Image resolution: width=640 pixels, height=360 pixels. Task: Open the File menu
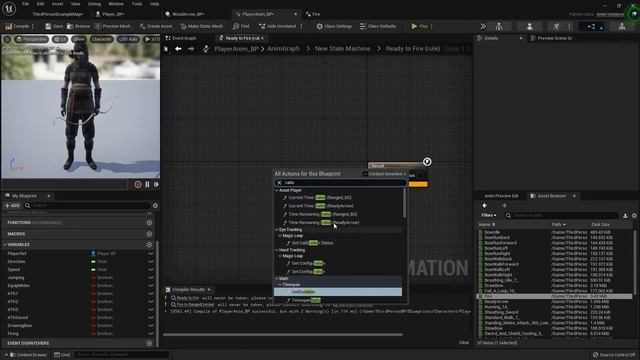(25, 4)
